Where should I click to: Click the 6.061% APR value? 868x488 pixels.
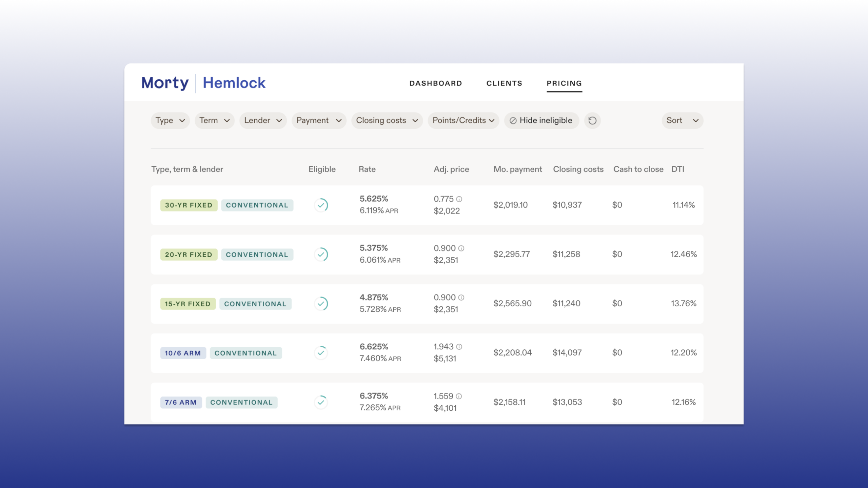click(x=380, y=260)
